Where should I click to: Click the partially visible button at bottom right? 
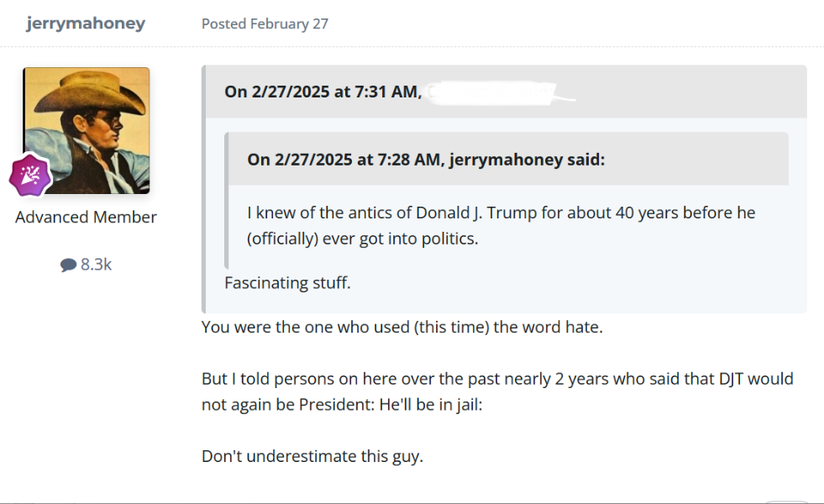point(788,501)
